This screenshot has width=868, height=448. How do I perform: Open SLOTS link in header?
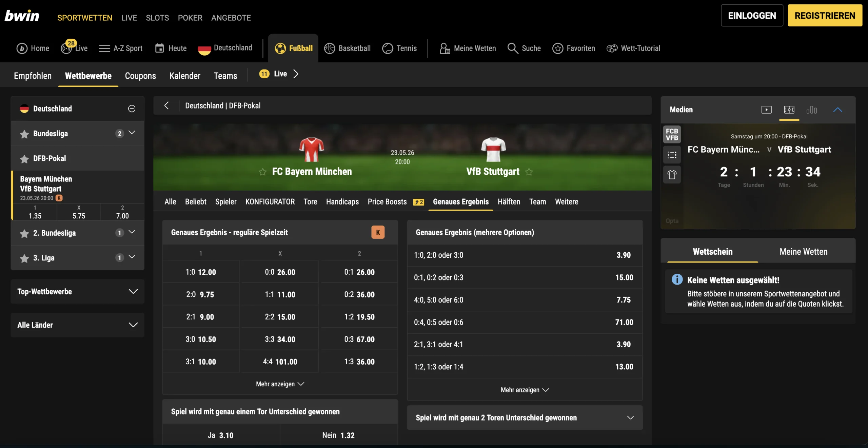(x=157, y=18)
